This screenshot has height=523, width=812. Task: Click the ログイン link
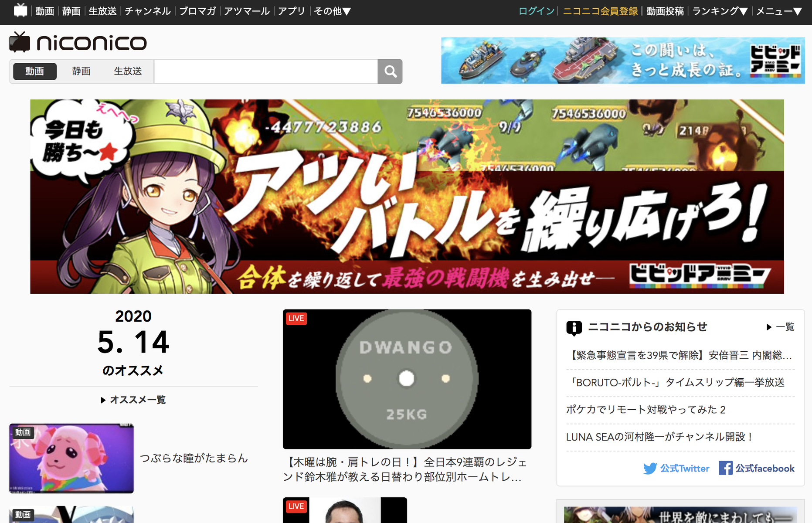click(x=537, y=11)
